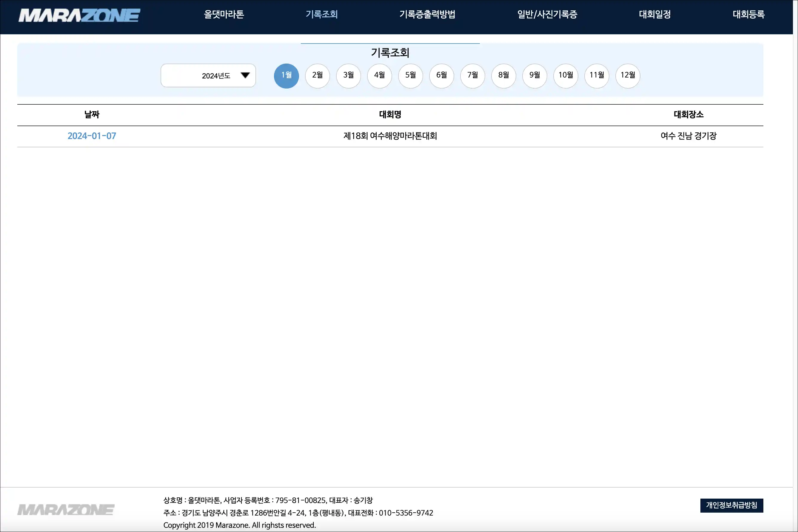
Task: Click the year dropdown arrow
Action: click(245, 75)
